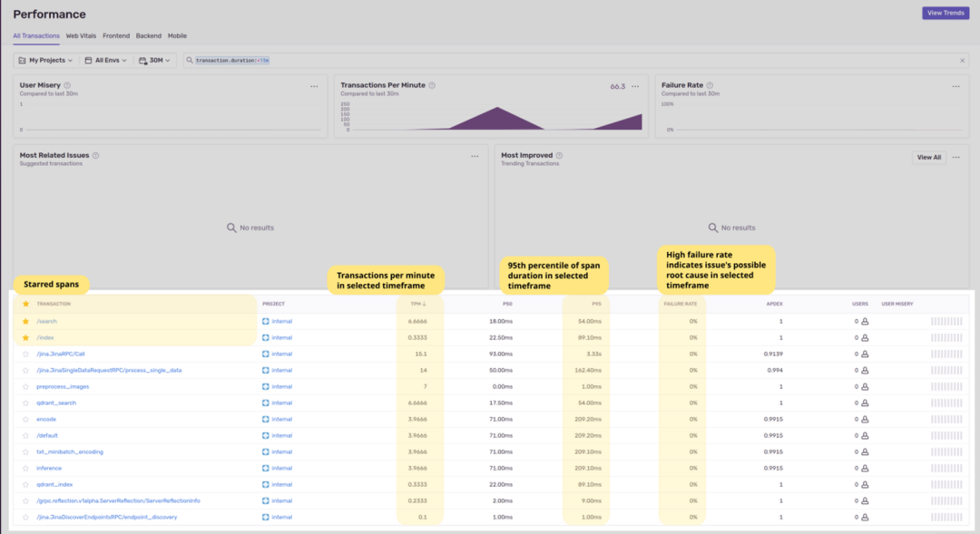This screenshot has width=980, height=534.
Task: Click internal project icon in /index row
Action: [266, 337]
